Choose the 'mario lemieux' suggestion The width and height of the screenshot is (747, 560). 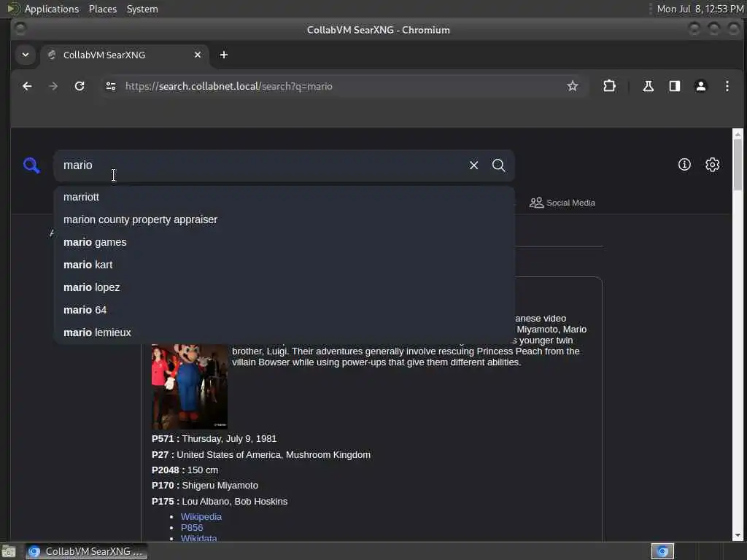tap(285, 332)
